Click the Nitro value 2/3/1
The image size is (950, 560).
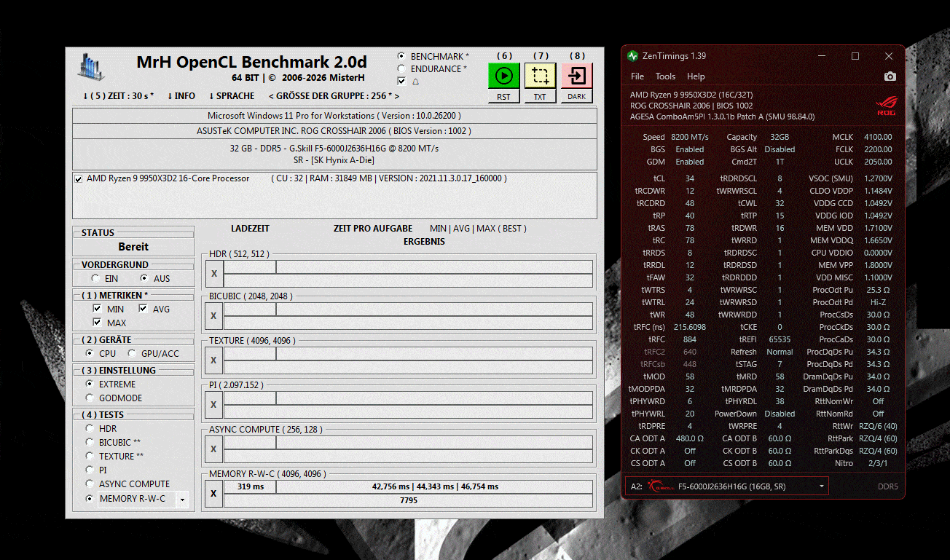click(x=878, y=463)
